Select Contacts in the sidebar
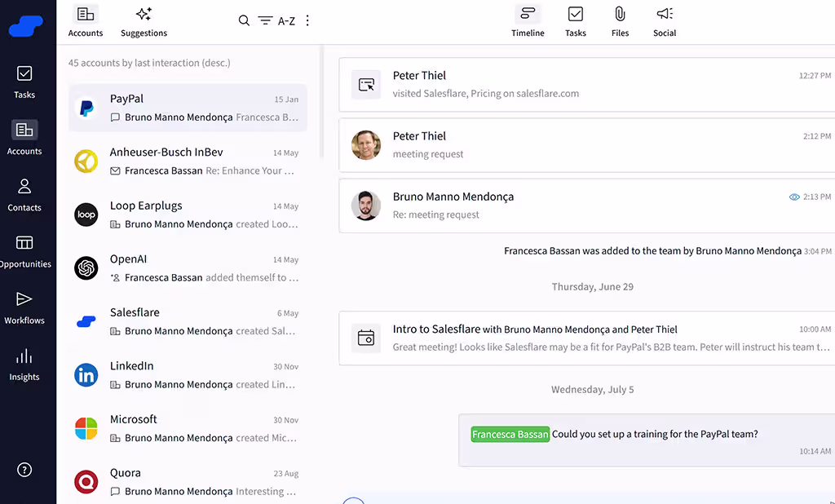The image size is (835, 504). [24, 196]
